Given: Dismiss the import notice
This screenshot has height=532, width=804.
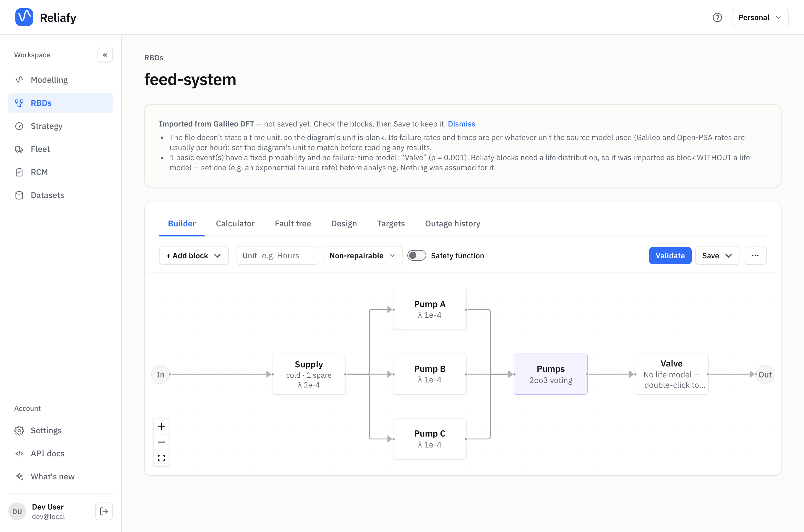Looking at the screenshot, I should [x=461, y=124].
